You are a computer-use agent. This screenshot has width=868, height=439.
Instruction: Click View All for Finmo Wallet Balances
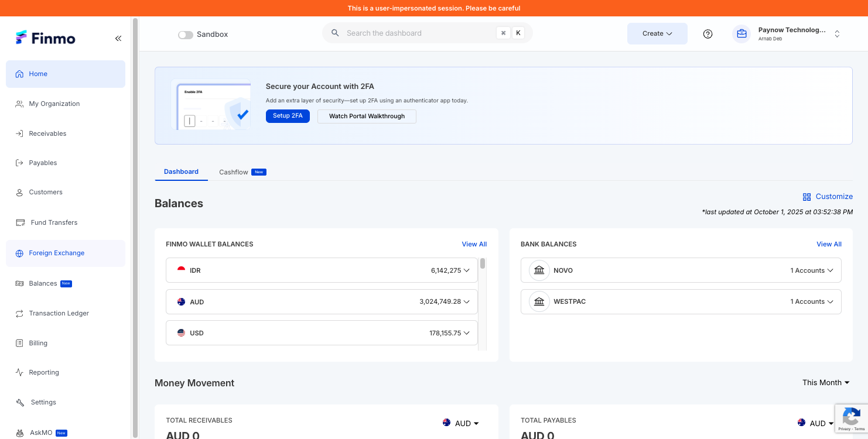point(474,244)
